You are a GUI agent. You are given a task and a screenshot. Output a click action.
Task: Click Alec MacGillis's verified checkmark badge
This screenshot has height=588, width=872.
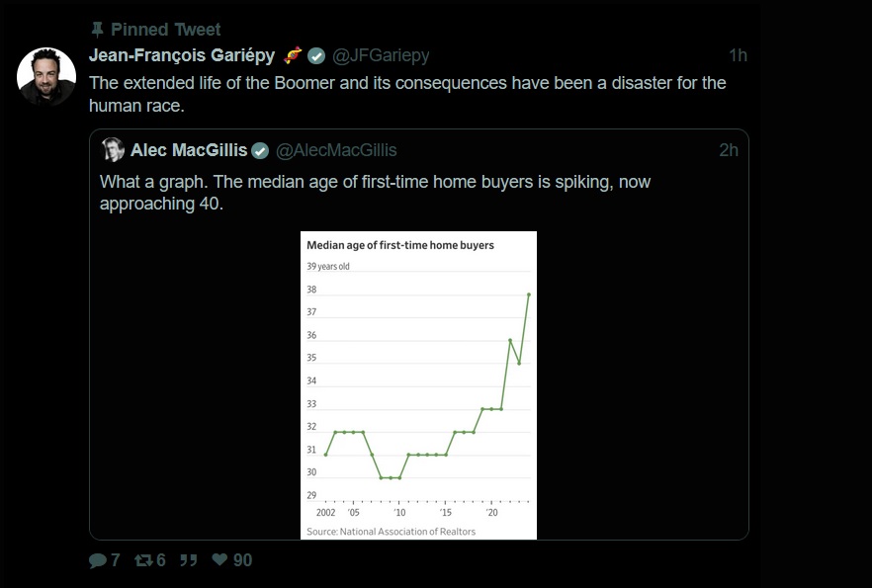pos(260,150)
